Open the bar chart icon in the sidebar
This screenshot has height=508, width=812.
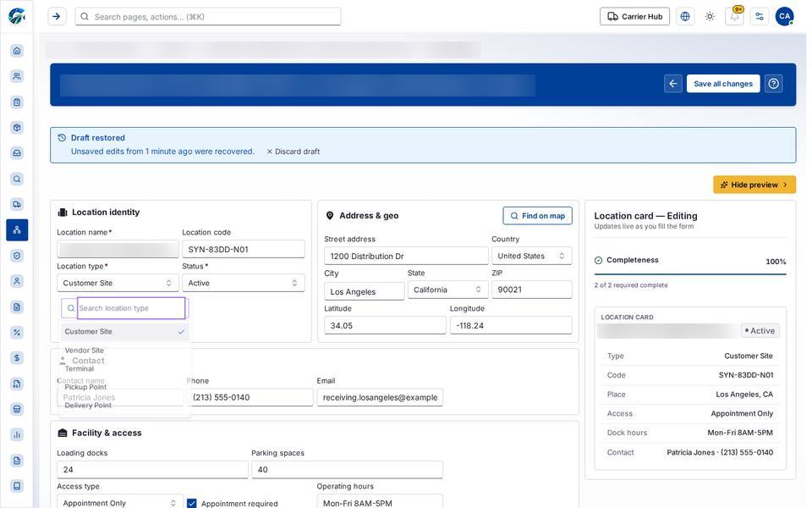coord(17,434)
